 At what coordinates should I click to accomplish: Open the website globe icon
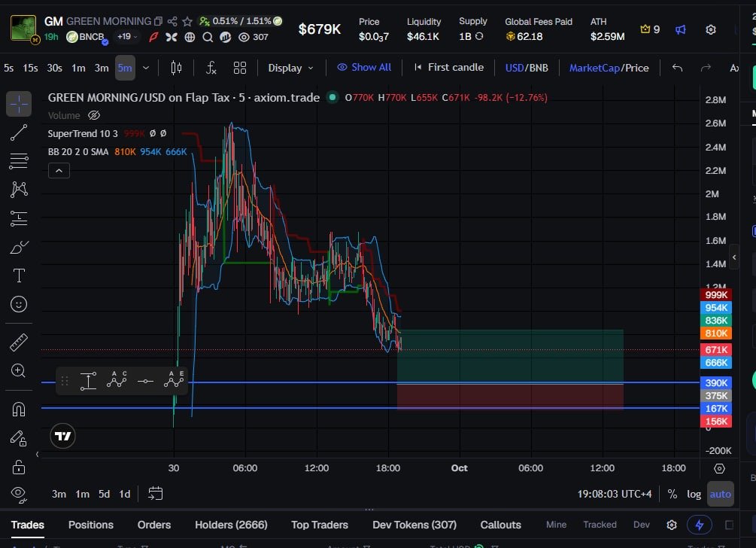click(x=190, y=37)
